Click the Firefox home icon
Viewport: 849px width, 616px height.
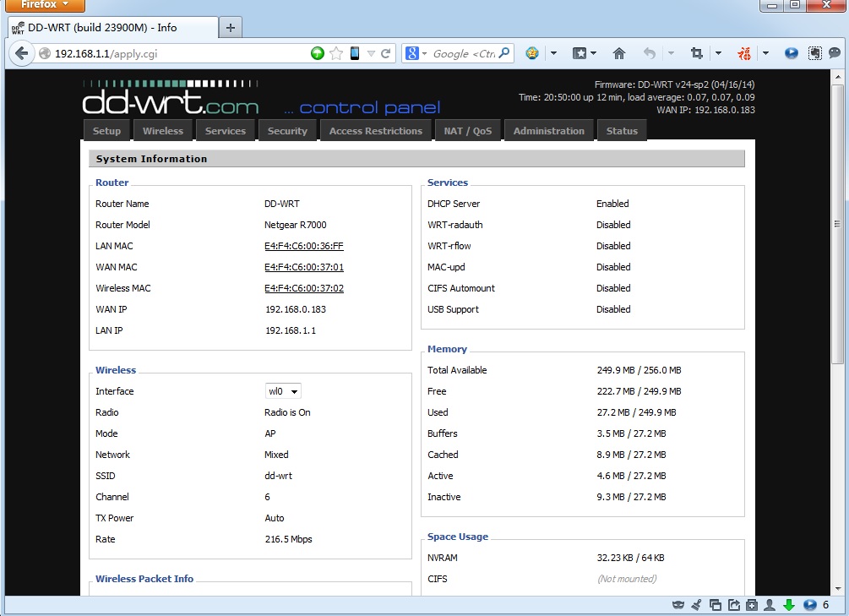(620, 52)
